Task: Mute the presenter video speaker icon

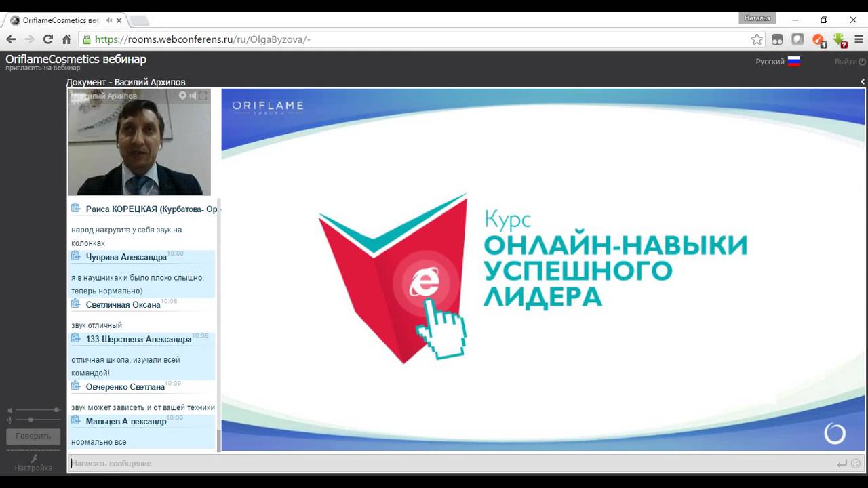Action: tap(193, 96)
